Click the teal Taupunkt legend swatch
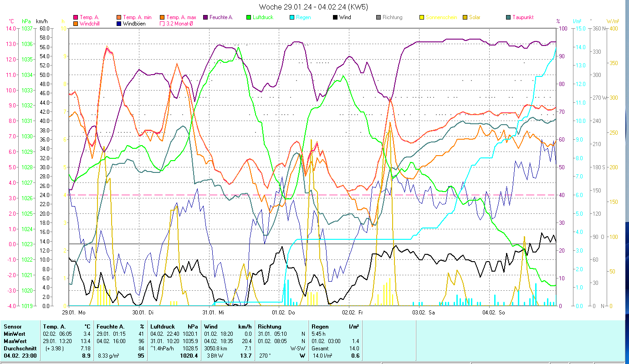The image size is (629, 364). click(508, 17)
